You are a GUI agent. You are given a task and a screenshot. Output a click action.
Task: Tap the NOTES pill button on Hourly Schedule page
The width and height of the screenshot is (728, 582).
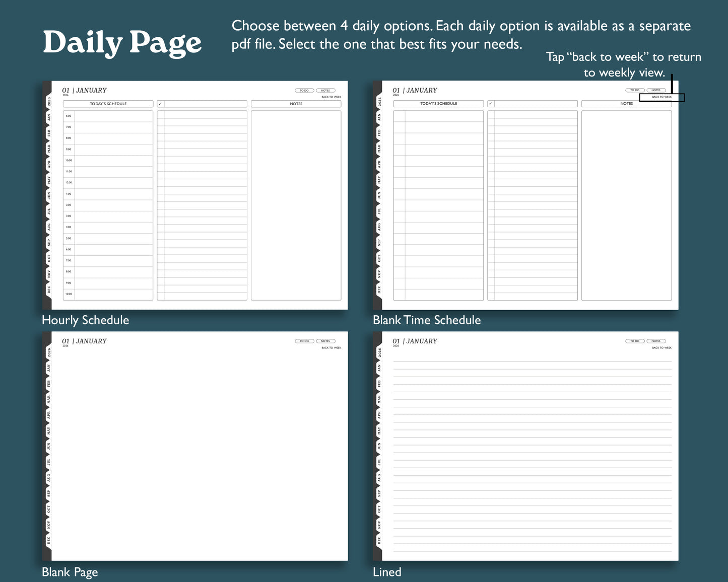(x=326, y=90)
